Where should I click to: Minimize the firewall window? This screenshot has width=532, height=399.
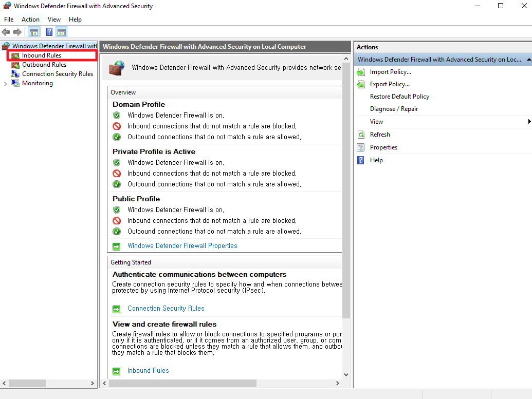pos(478,6)
